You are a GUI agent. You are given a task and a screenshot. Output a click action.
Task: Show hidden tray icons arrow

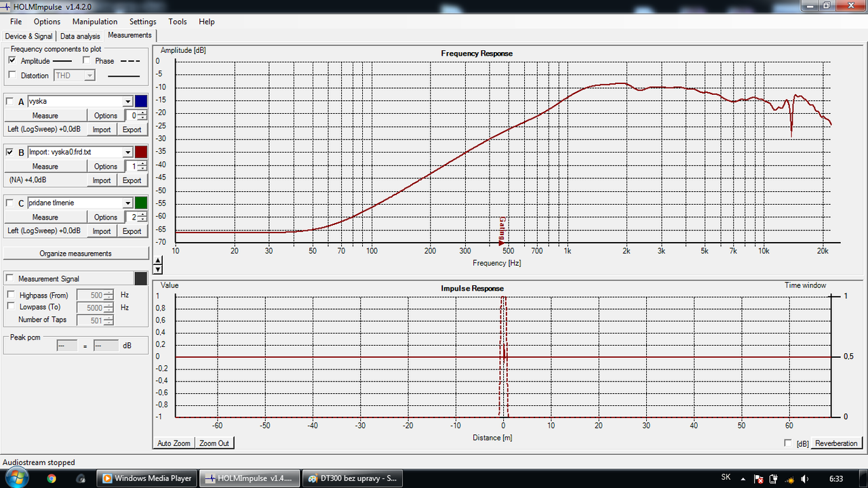(x=743, y=479)
